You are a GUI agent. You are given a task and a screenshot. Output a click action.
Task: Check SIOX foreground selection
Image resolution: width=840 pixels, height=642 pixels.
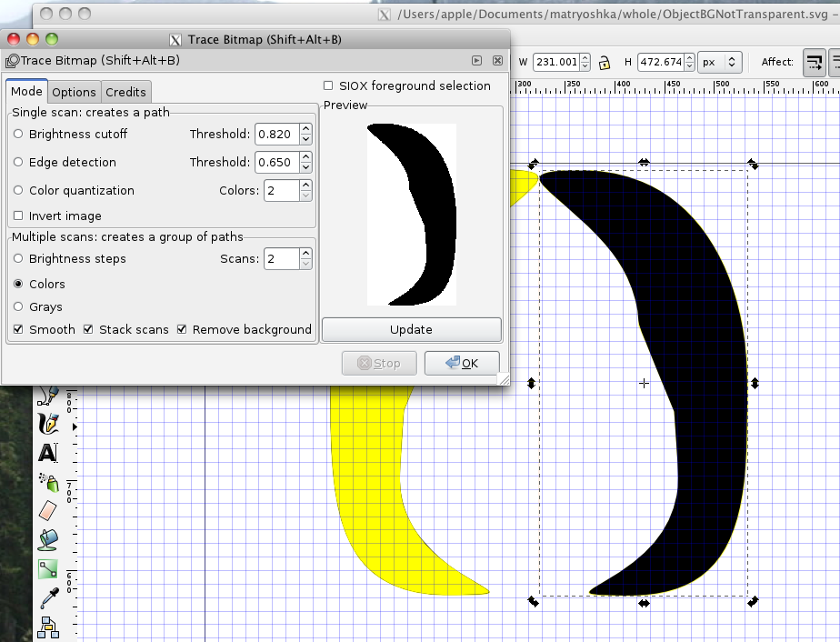pyautogui.click(x=328, y=85)
